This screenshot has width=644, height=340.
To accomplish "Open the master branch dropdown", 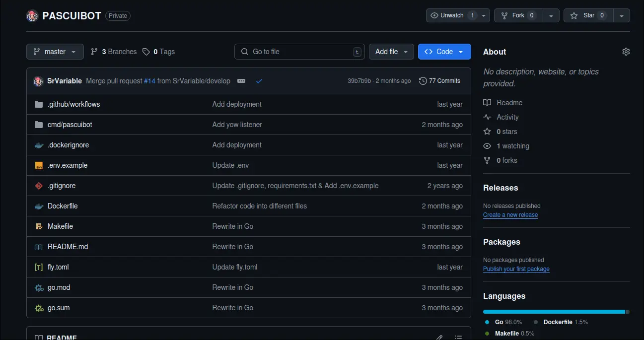I will [55, 51].
